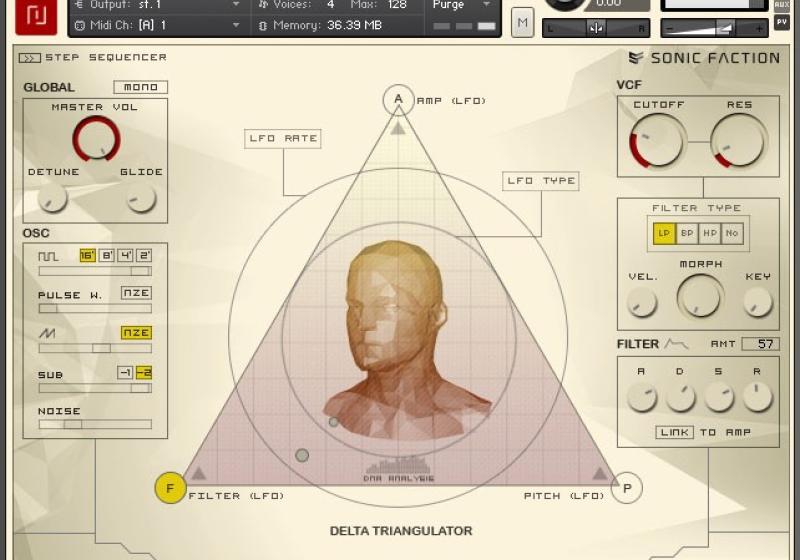Click the Midi Ch connector icon
Viewport: 800px width, 560px height.
(80, 26)
